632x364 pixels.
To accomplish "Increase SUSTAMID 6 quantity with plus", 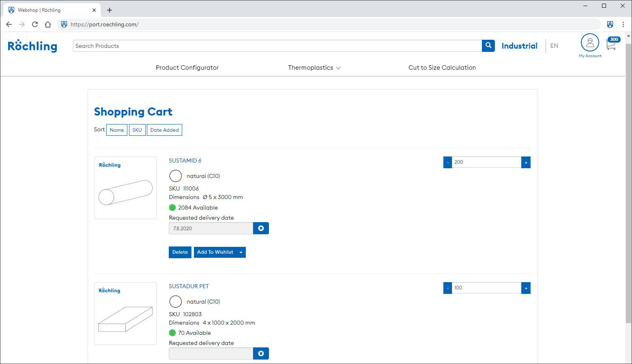I will 526,163.
